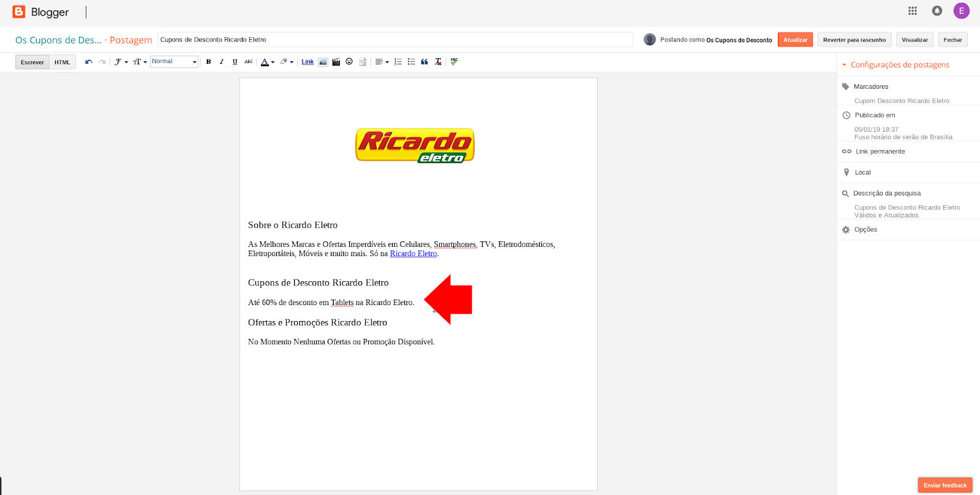Remove formatting from selection
980x495 pixels.
(439, 62)
